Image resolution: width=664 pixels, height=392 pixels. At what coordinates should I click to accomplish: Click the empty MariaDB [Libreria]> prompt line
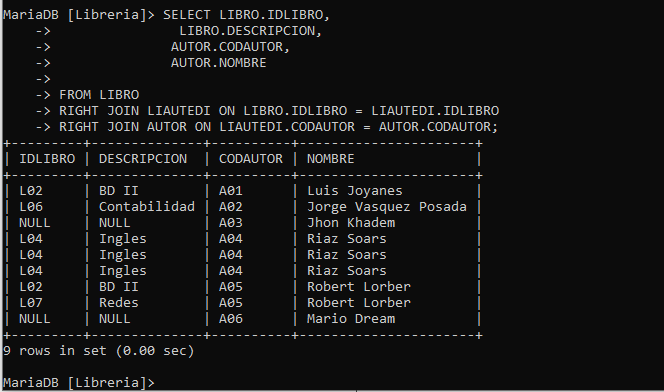79,383
